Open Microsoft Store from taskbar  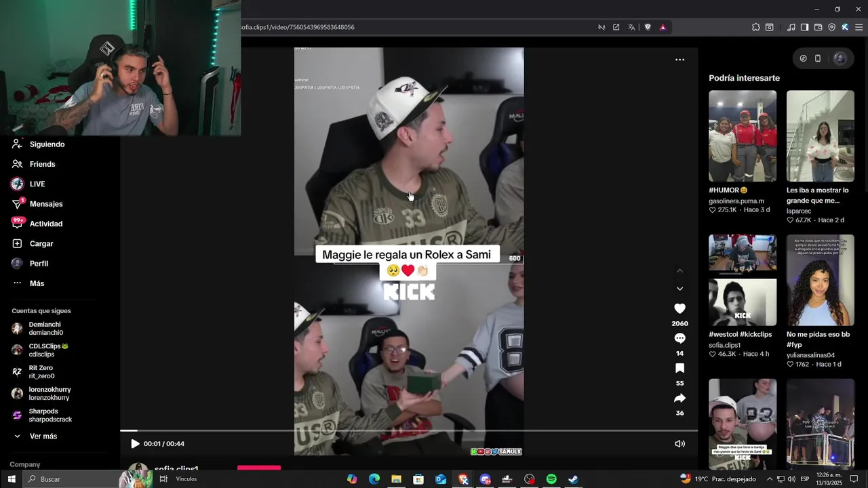click(x=418, y=479)
